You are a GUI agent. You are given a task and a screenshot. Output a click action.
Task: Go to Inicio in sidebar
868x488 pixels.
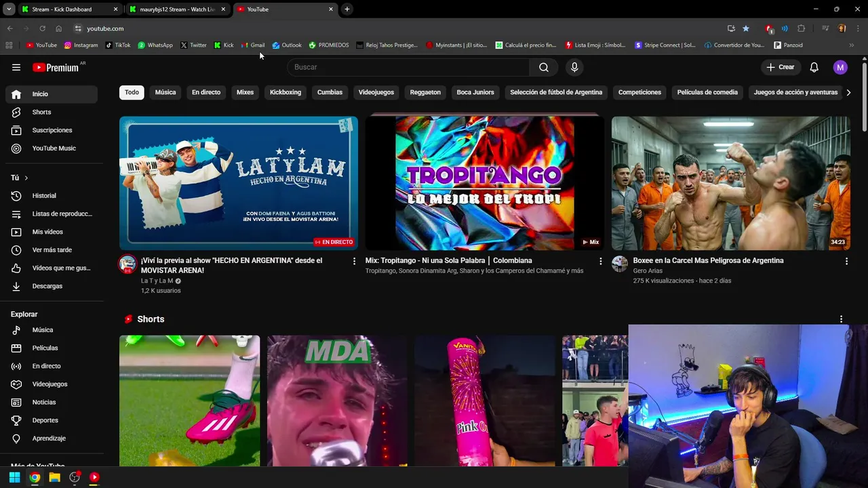[52, 94]
